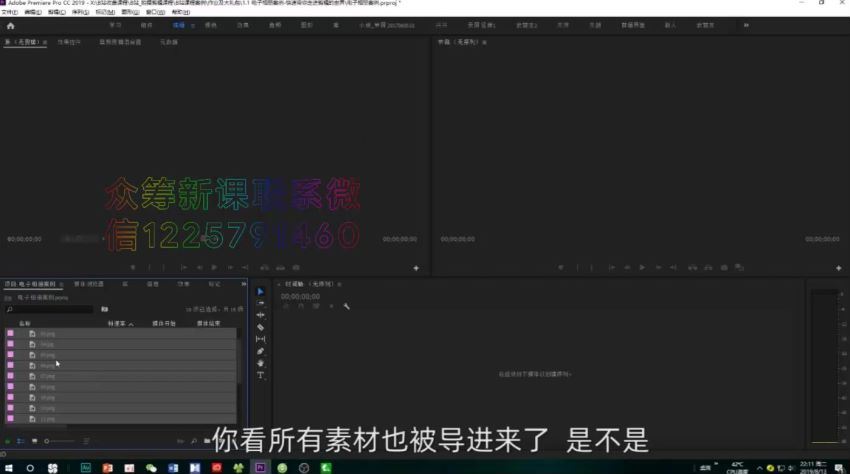The height and width of the screenshot is (474, 850).
Task: Select the Type tool
Action: pyautogui.click(x=261, y=375)
